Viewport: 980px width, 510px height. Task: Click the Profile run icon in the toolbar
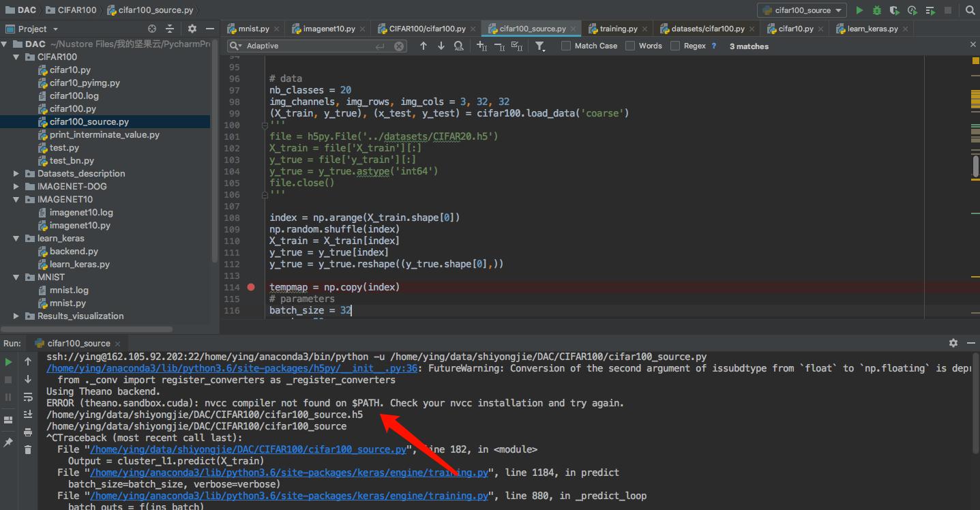(912, 10)
